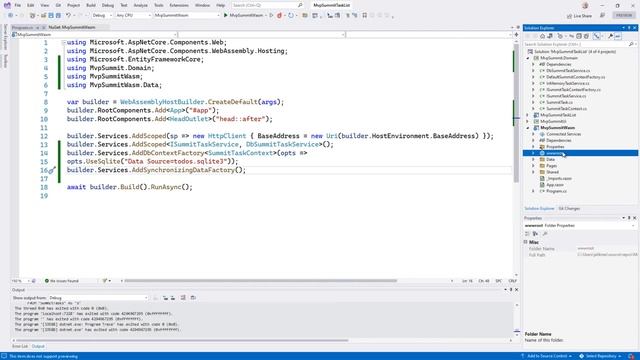Click the Visual Studio search box

tap(267, 5)
